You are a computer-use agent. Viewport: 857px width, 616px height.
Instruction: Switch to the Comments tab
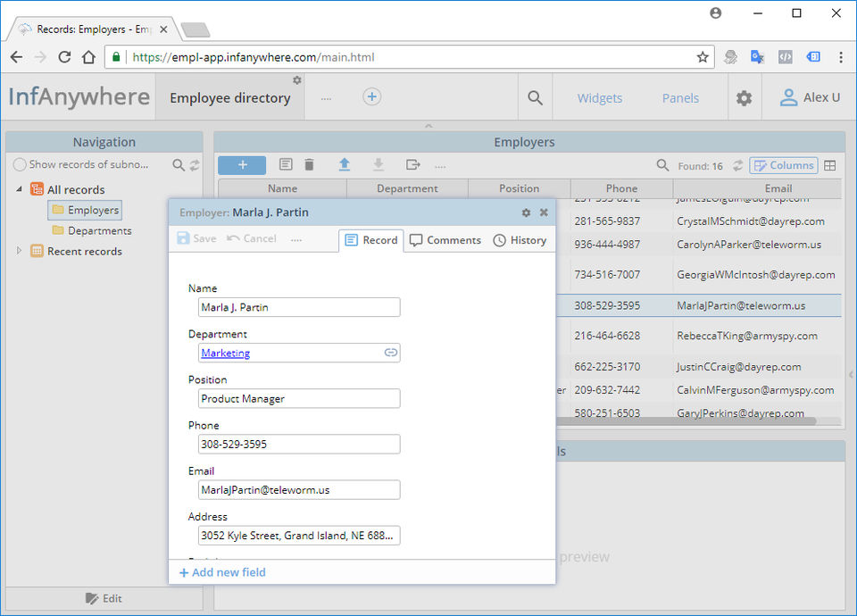(445, 240)
